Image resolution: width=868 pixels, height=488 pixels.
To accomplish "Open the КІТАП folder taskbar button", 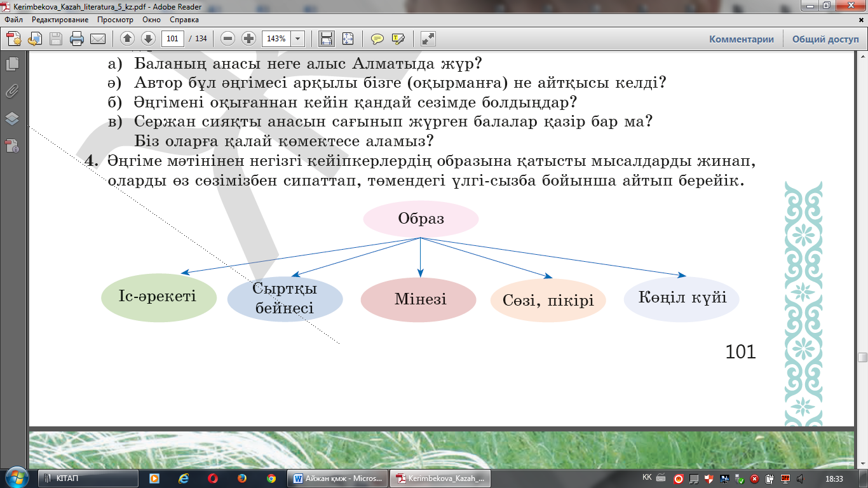I will (88, 478).
